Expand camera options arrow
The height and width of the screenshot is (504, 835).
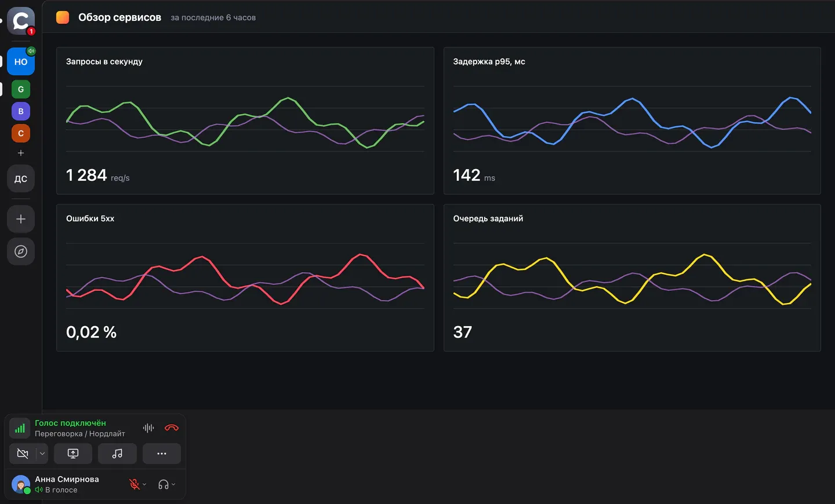click(42, 454)
